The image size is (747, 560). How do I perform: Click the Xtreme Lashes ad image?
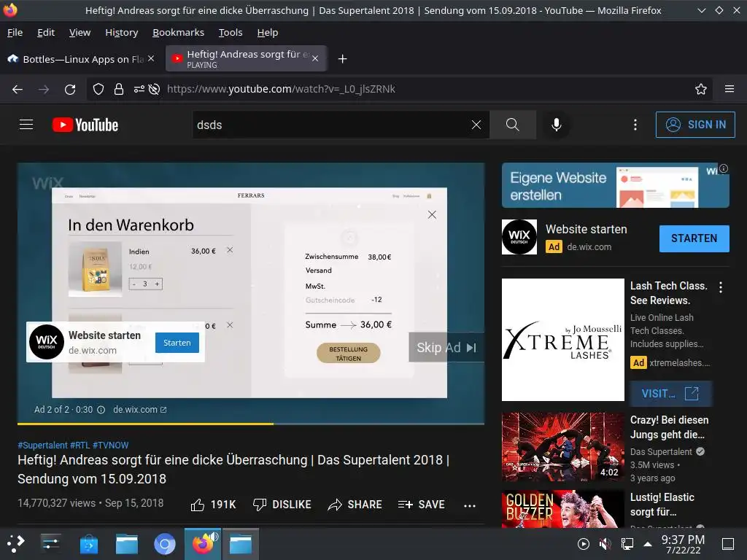coord(562,340)
